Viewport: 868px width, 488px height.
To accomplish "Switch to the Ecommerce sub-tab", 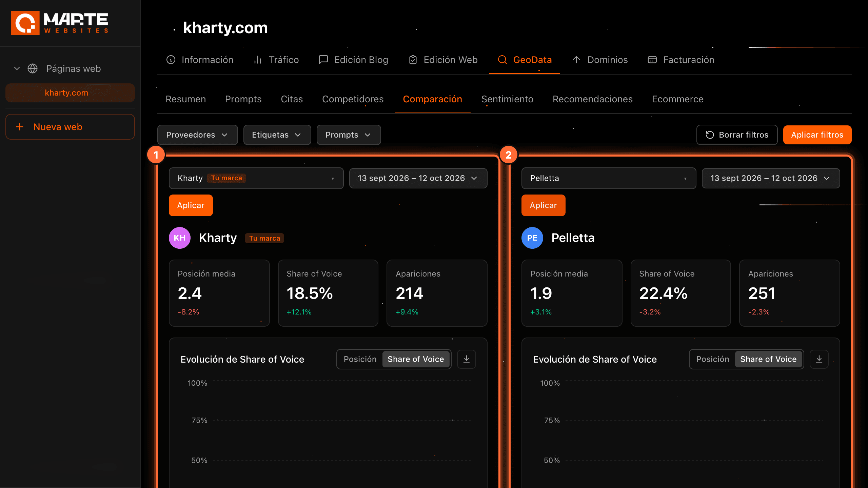I will (677, 99).
